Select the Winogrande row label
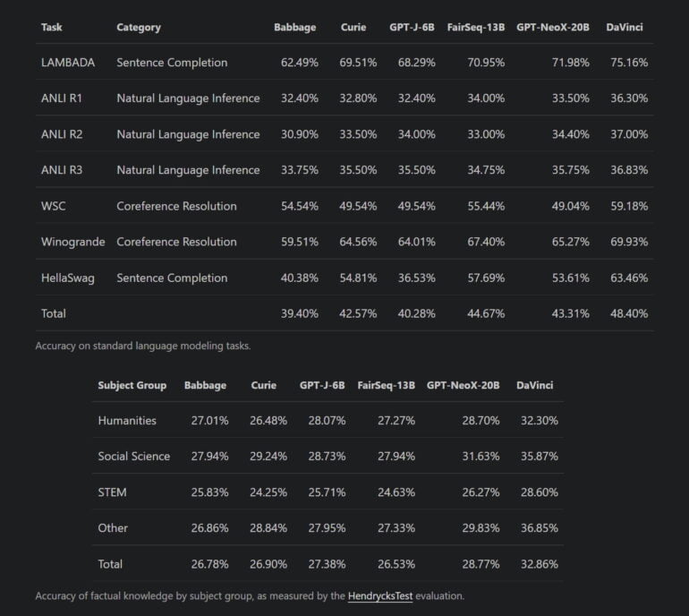This screenshot has width=689, height=616. pyautogui.click(x=72, y=242)
